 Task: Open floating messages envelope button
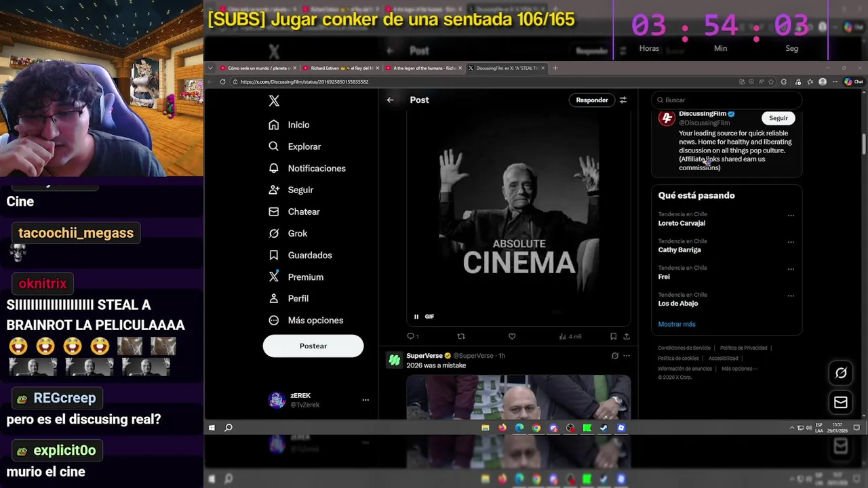841,403
